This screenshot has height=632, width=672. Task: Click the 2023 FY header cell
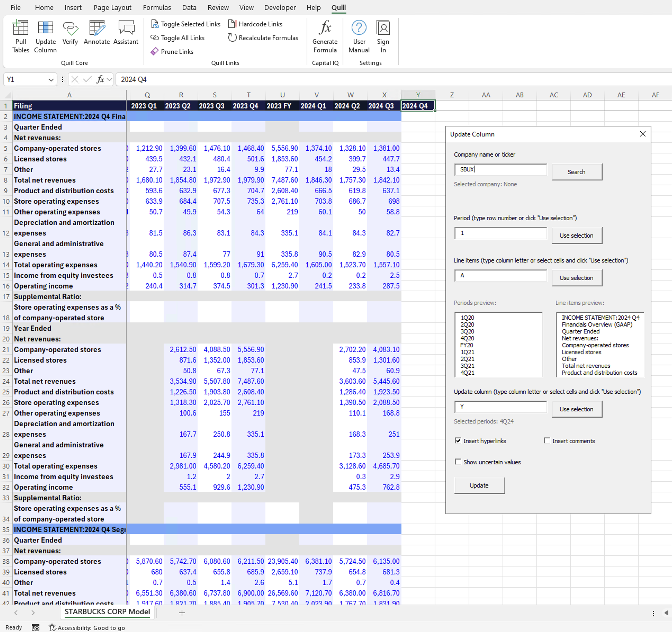click(x=282, y=106)
